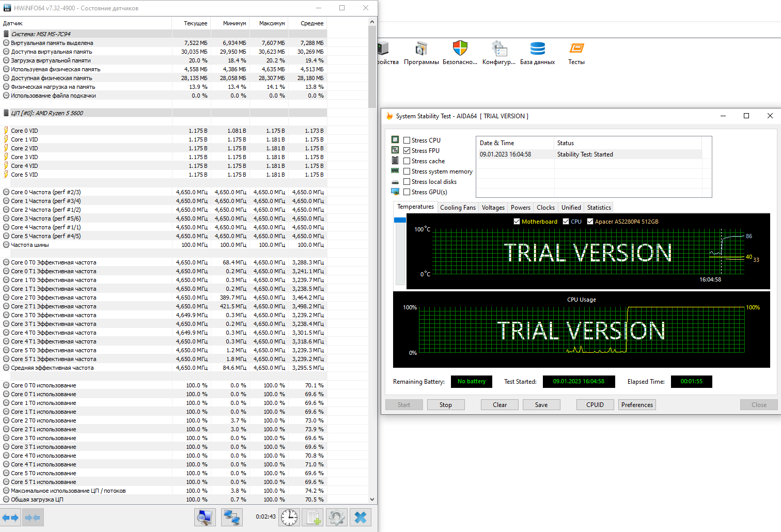
Task: Click the blue graph scale slider
Action: [400, 220]
